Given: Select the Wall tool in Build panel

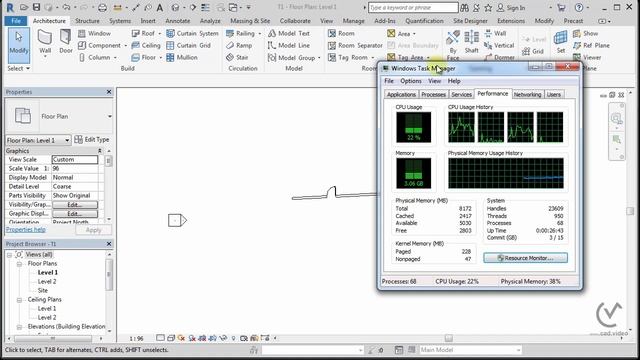Looking at the screenshot, I should point(45,42).
